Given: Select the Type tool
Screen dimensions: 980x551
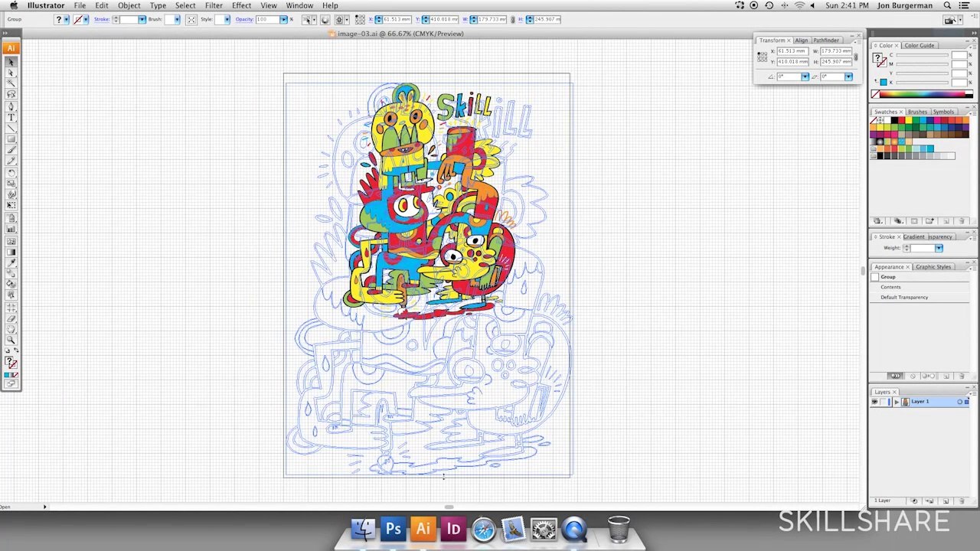Looking at the screenshot, I should point(11,117).
